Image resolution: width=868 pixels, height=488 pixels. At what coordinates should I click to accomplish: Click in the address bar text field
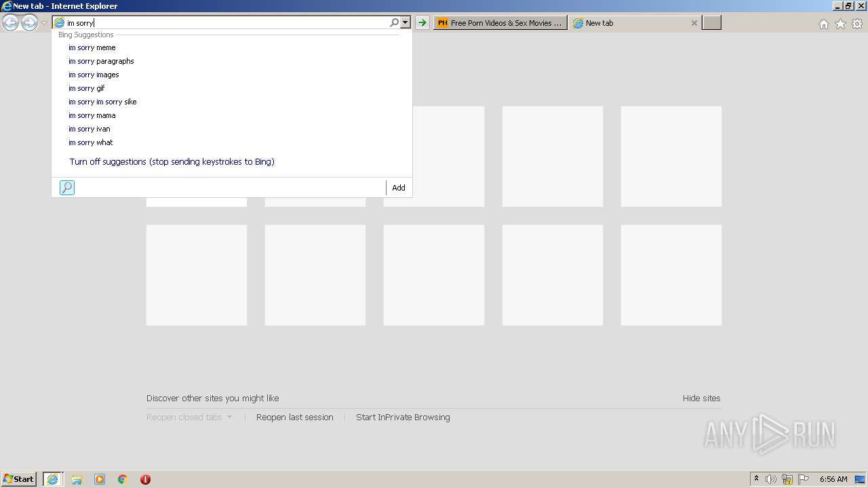click(227, 23)
